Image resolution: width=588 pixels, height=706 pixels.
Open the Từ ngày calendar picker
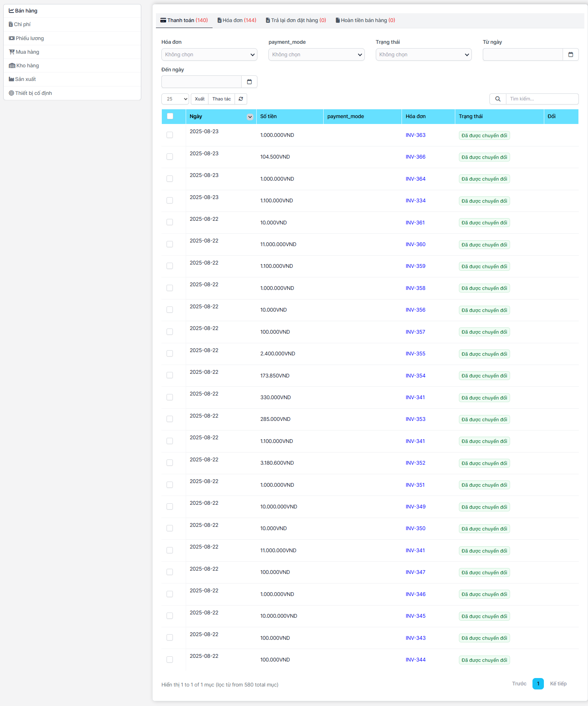(x=570, y=54)
